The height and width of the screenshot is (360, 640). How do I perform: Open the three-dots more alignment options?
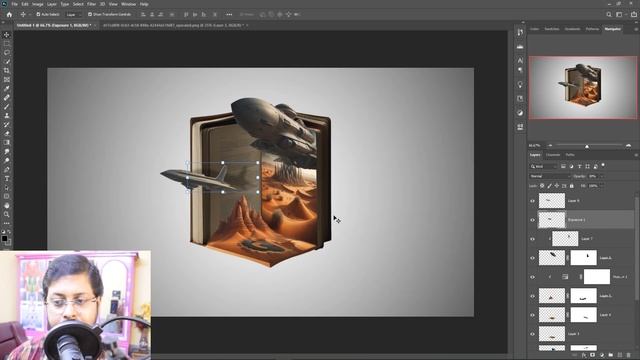click(229, 14)
